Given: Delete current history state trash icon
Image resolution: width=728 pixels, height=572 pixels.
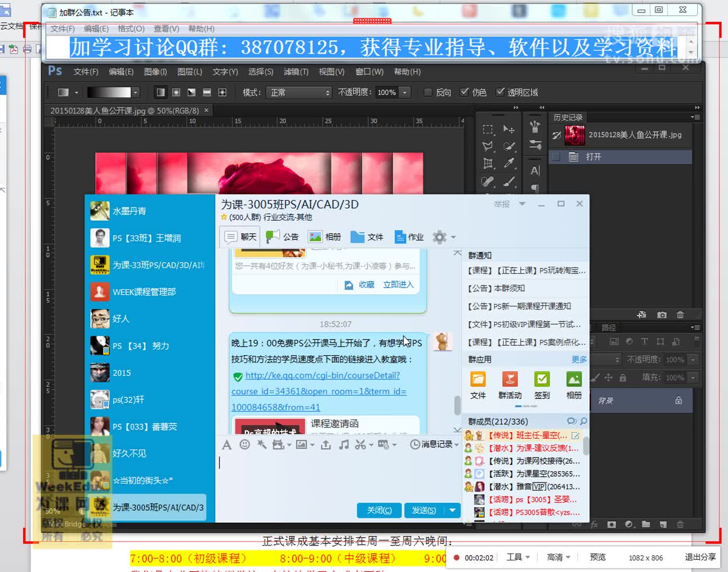Looking at the screenshot, I should [x=680, y=315].
